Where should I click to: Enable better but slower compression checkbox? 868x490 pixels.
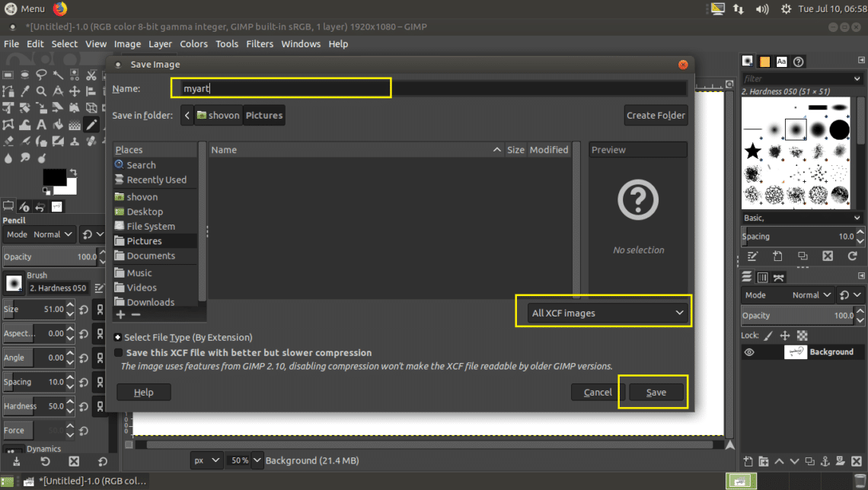pyautogui.click(x=118, y=353)
